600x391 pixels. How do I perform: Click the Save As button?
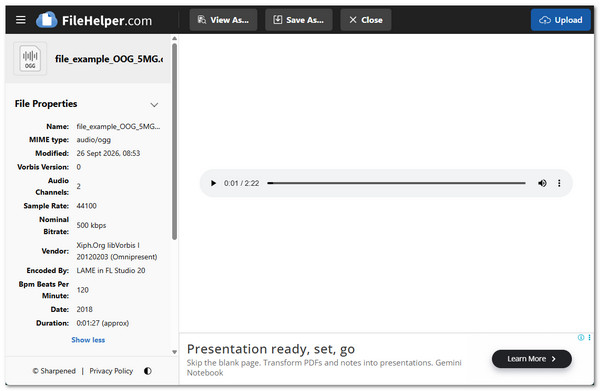tap(299, 20)
